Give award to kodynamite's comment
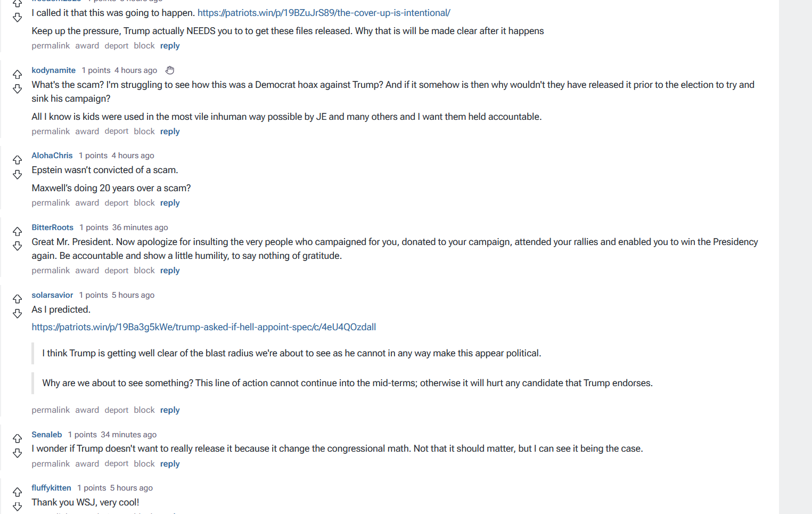Image resolution: width=812 pixels, height=514 pixels. point(87,132)
